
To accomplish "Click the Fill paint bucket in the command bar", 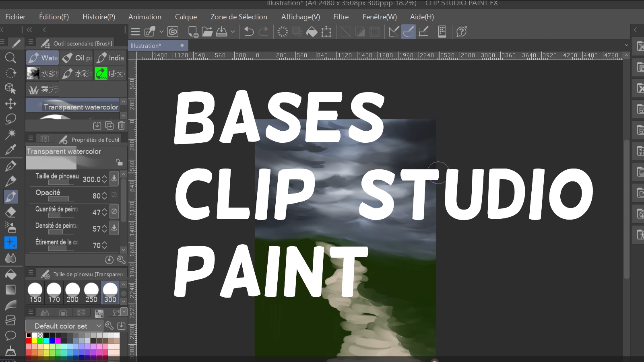I will pyautogui.click(x=312, y=32).
